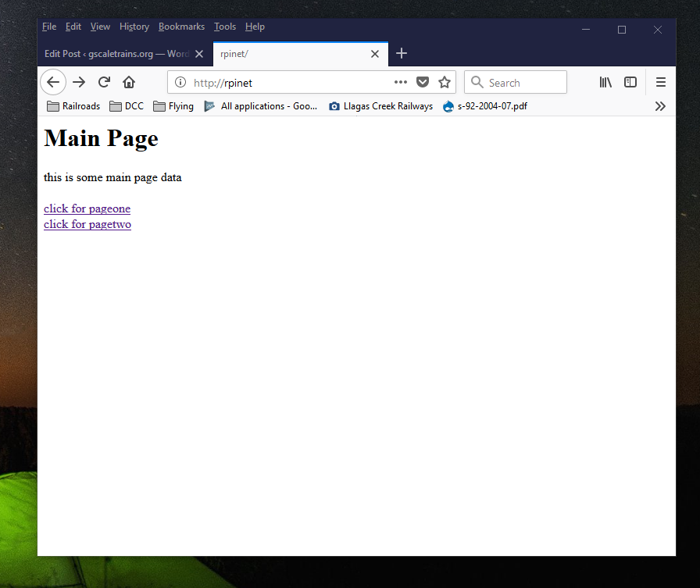The height and width of the screenshot is (588, 700).
Task: Follow the click for pageone link
Action: [87, 208]
